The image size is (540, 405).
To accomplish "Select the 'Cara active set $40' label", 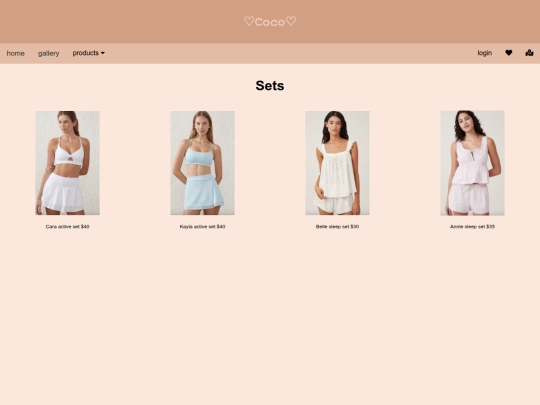I will click(68, 227).
